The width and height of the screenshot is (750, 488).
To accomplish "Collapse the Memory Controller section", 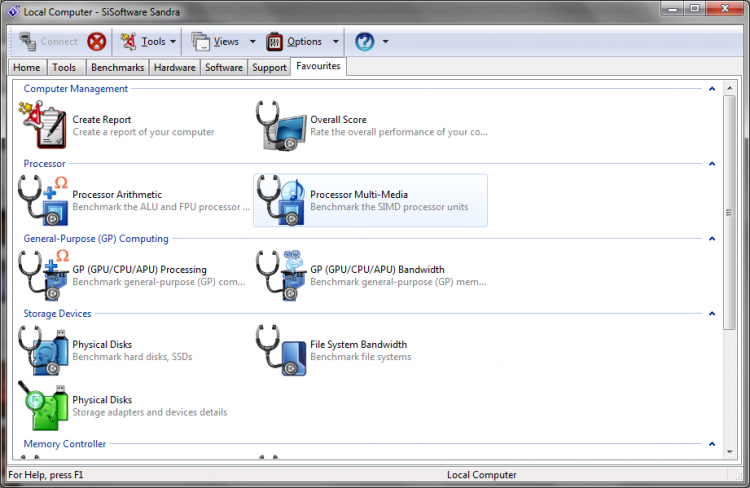I will [x=712, y=444].
